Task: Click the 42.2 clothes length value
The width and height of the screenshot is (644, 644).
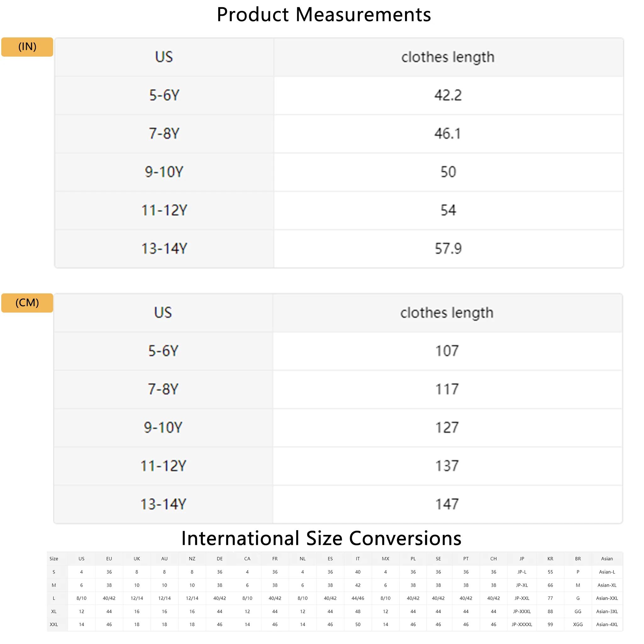Action: coord(448,95)
